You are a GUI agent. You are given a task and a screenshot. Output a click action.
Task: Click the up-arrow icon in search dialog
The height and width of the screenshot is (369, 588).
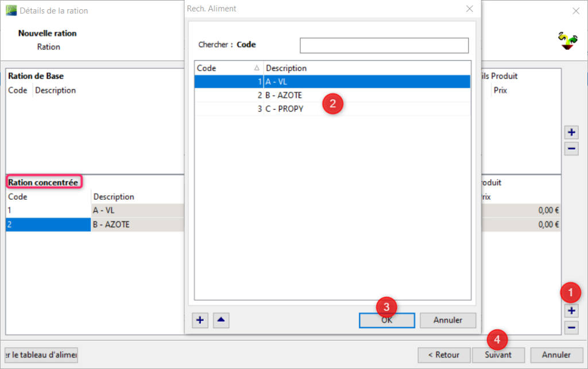coord(221,320)
